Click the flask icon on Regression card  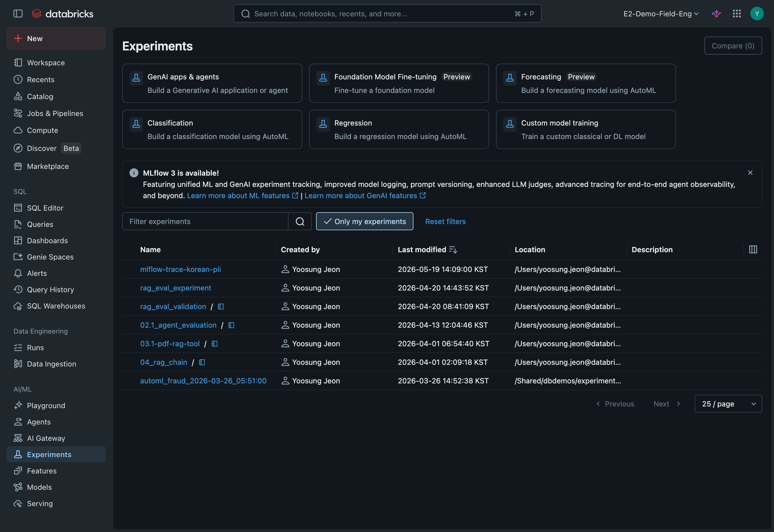(323, 124)
